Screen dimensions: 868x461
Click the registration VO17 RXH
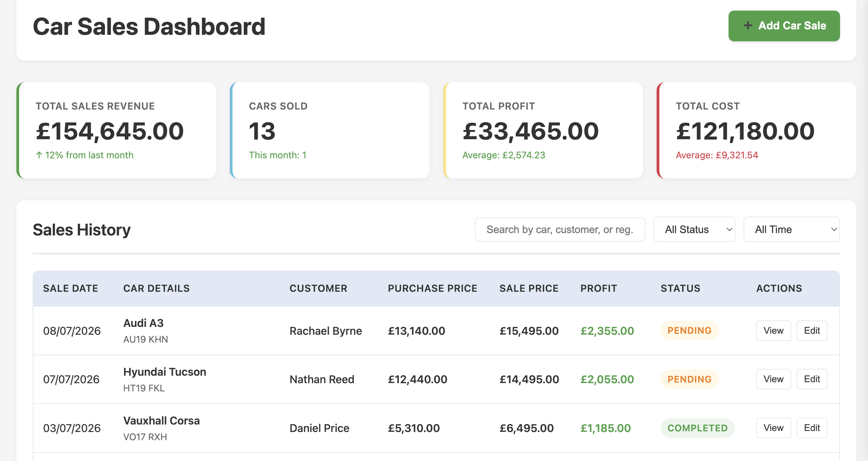click(x=145, y=437)
